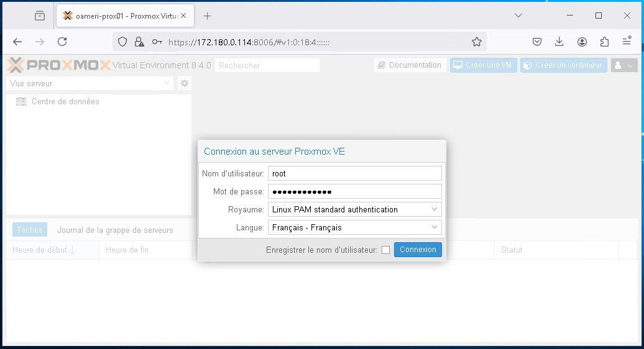The width and height of the screenshot is (644, 349).
Task: Open the user account menu button
Action: pos(624,65)
